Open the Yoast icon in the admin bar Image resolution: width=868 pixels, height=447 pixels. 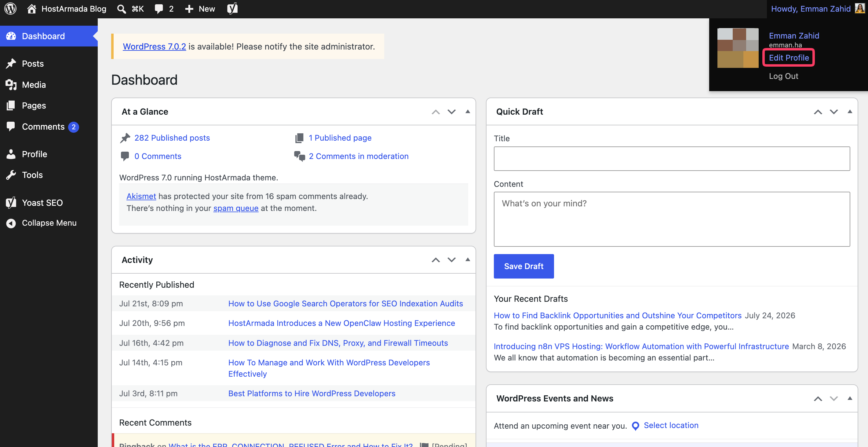click(232, 9)
